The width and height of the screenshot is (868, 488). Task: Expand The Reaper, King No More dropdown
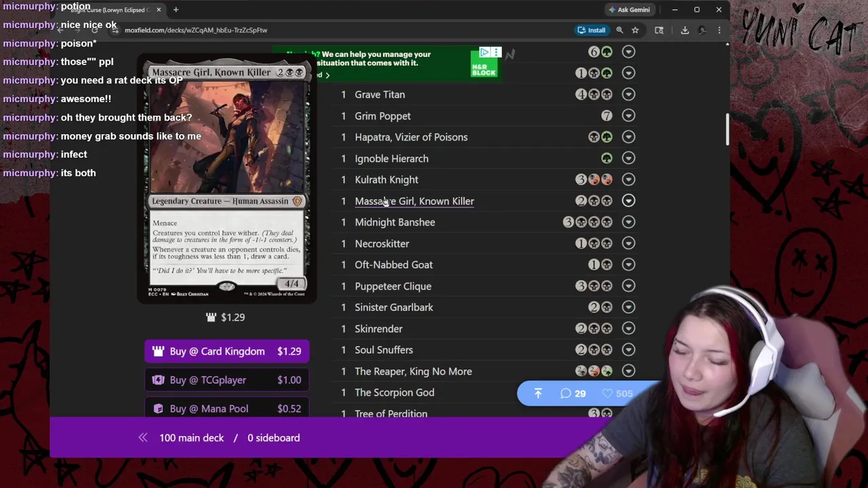tap(629, 371)
